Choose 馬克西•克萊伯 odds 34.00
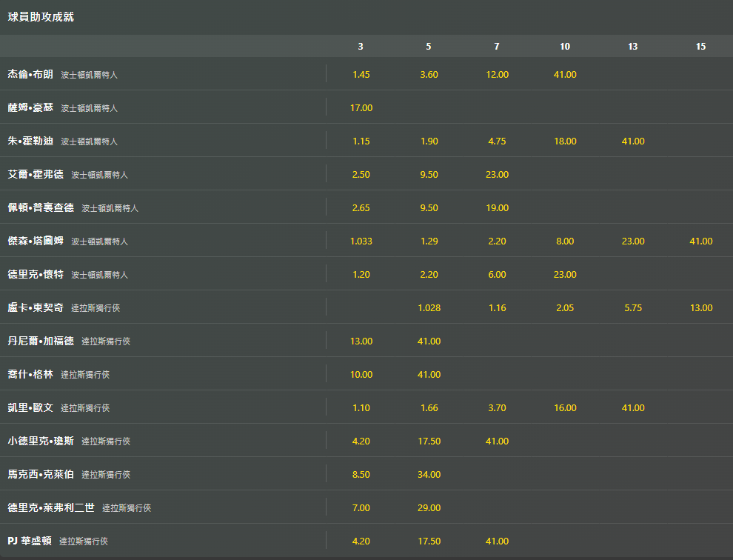The height and width of the screenshot is (560, 733). (429, 474)
